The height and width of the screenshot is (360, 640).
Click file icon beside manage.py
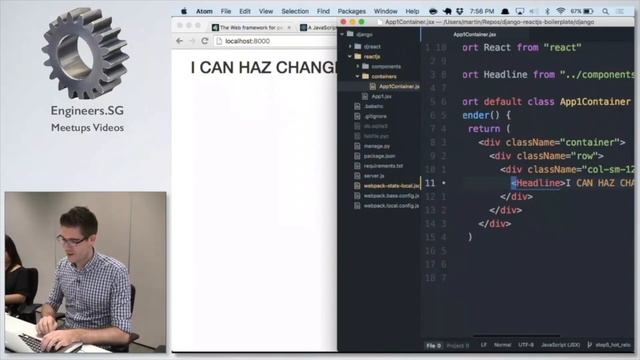(x=357, y=146)
